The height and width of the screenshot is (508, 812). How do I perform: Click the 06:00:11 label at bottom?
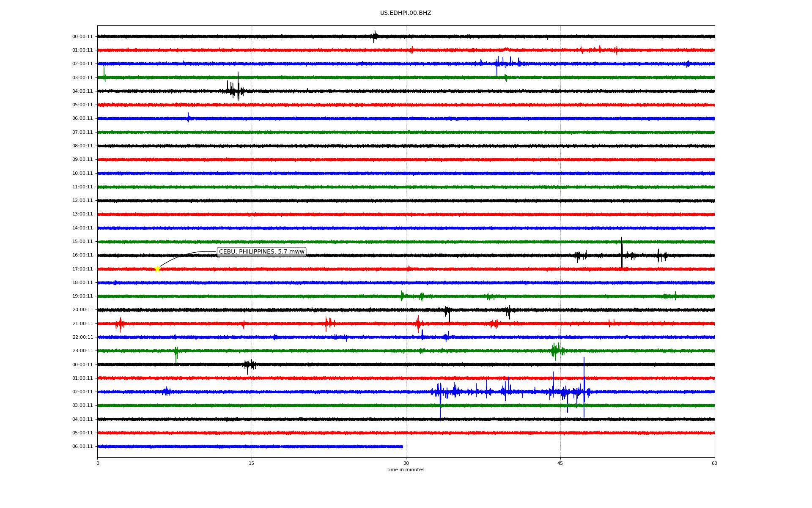point(82,447)
